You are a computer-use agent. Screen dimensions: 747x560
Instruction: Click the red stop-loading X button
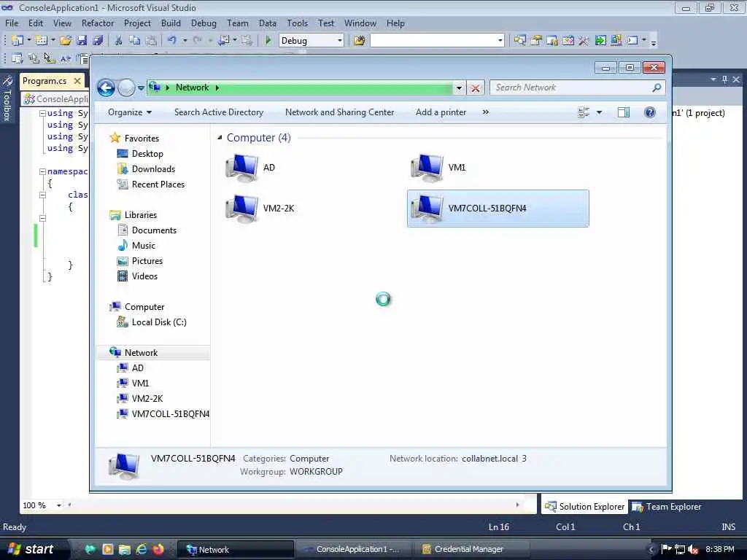(x=475, y=88)
